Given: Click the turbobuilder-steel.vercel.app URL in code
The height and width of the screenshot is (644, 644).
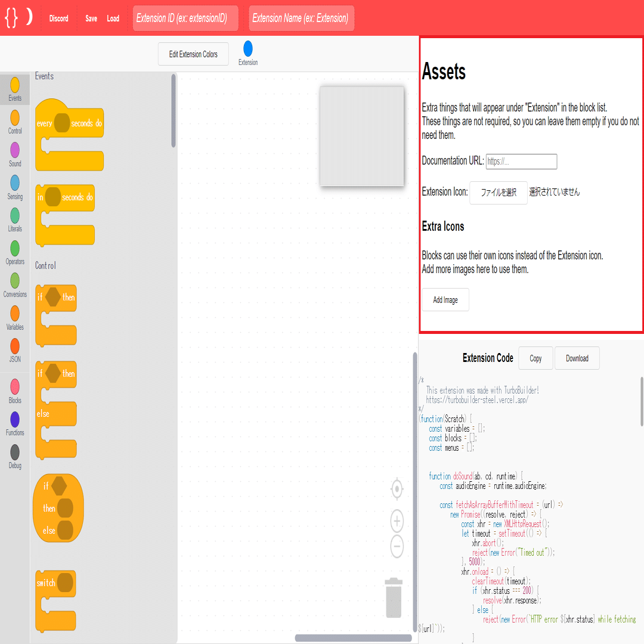Looking at the screenshot, I should (477, 400).
